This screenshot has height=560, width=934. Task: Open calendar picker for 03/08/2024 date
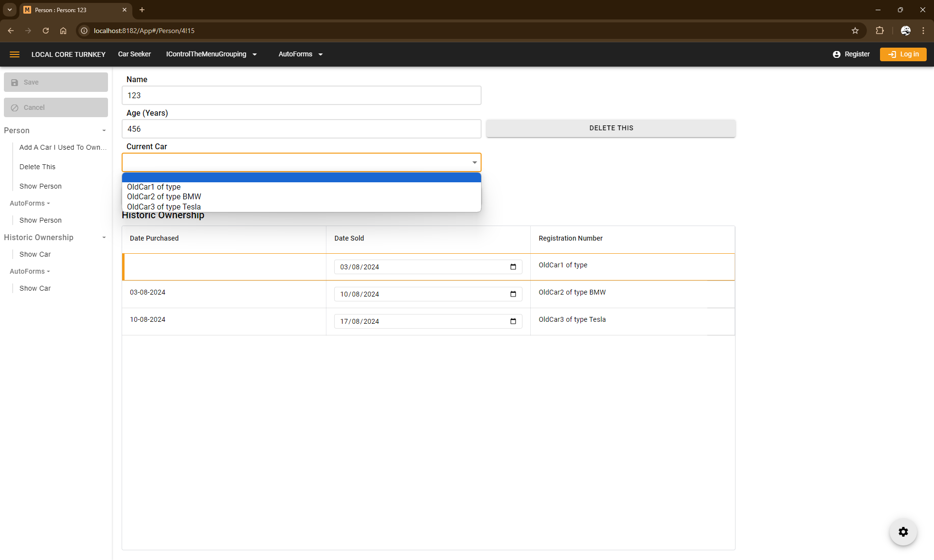(513, 267)
